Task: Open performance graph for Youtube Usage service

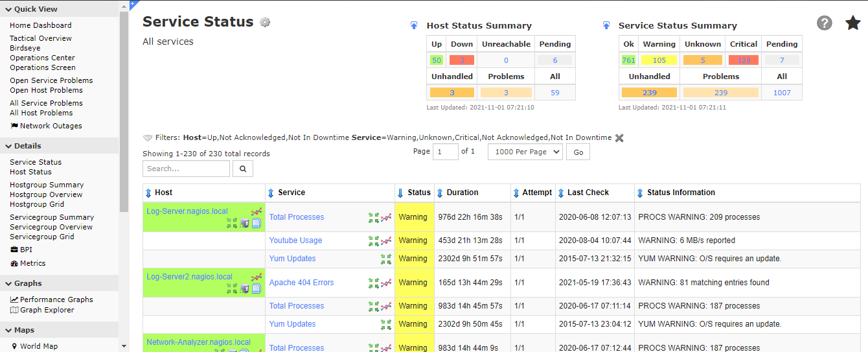Action: pos(387,241)
